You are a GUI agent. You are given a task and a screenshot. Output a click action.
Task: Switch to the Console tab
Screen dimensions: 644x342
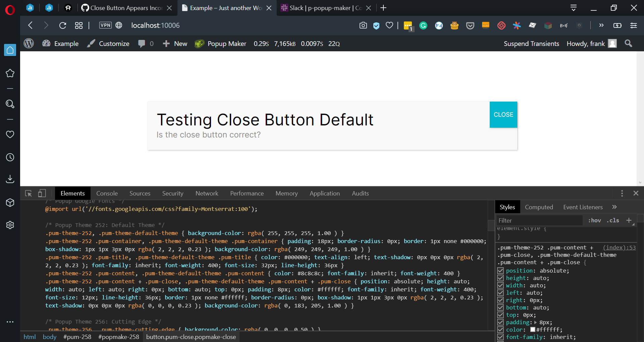(107, 193)
